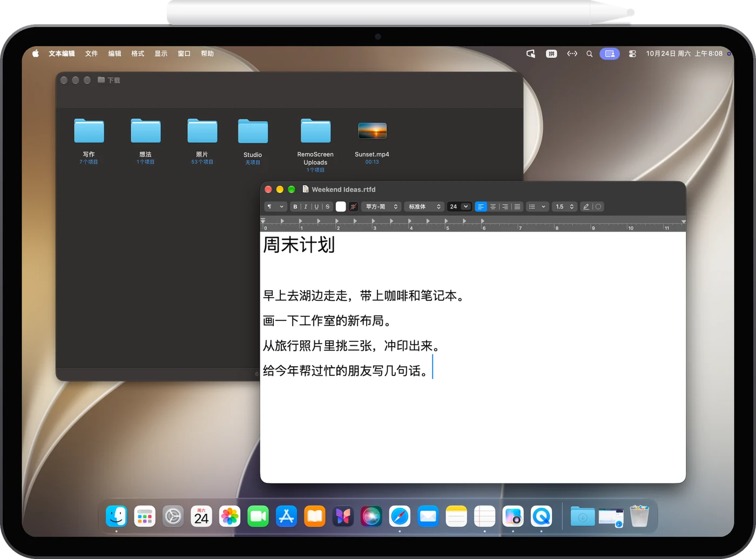This screenshot has width=756, height=559.
Task: Click the 拼 input method icon
Action: [551, 54]
